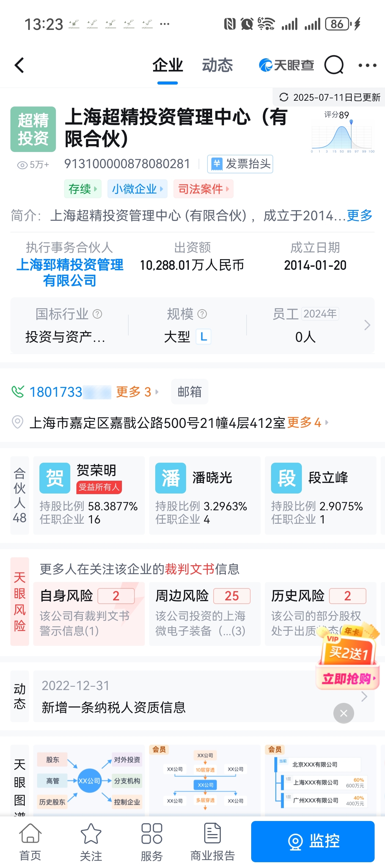The height and width of the screenshot is (868, 385).
Task: Open 自身风险 2 risk card
Action: [x=89, y=613]
